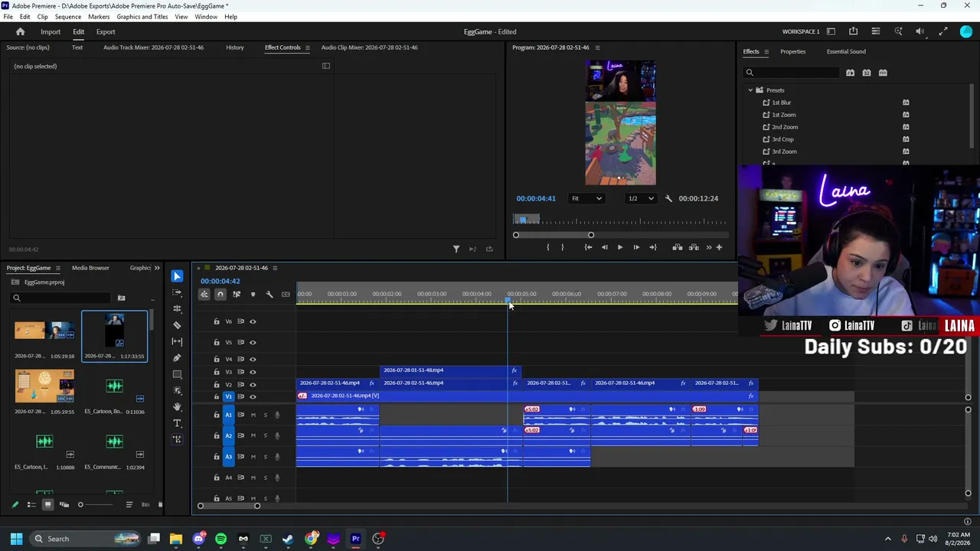The image size is (980, 551).
Task: Open the Project EggGame panel menu
Action: pyautogui.click(x=57, y=268)
